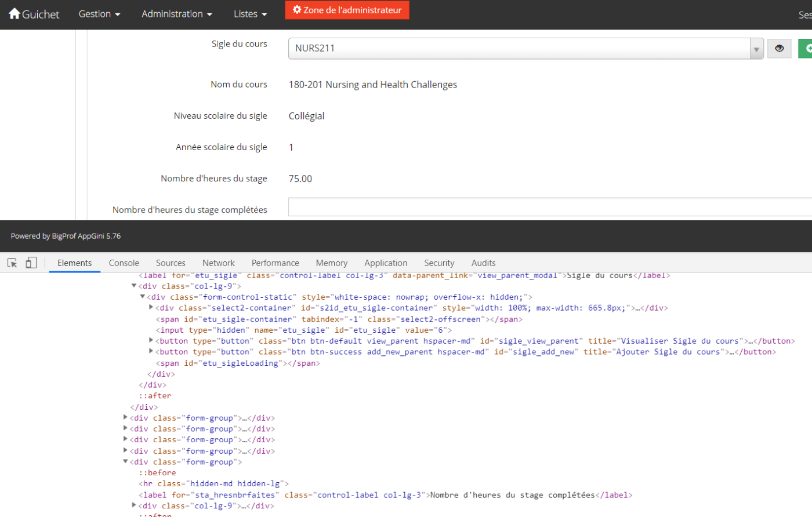The image size is (812, 517).
Task: Open the Application tab
Action: pyautogui.click(x=386, y=263)
